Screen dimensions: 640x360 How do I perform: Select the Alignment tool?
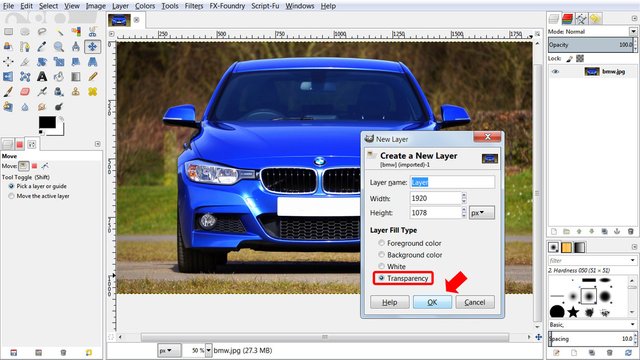click(x=8, y=62)
